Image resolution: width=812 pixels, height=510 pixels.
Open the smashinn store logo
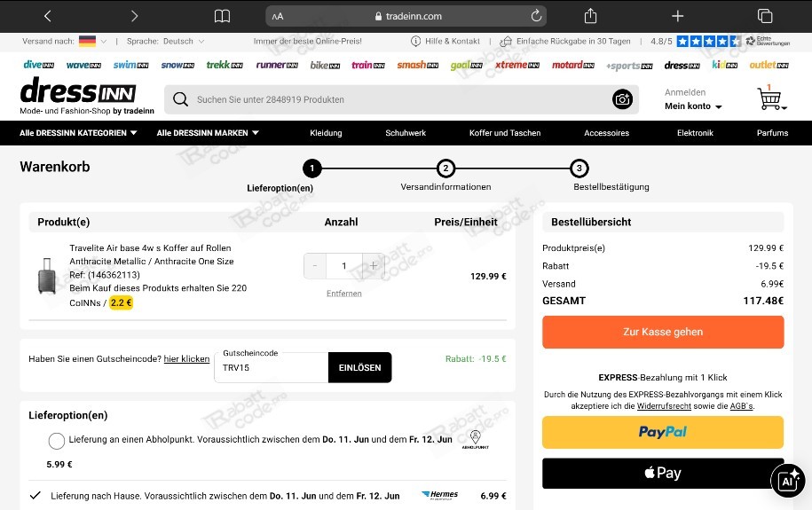(418, 65)
